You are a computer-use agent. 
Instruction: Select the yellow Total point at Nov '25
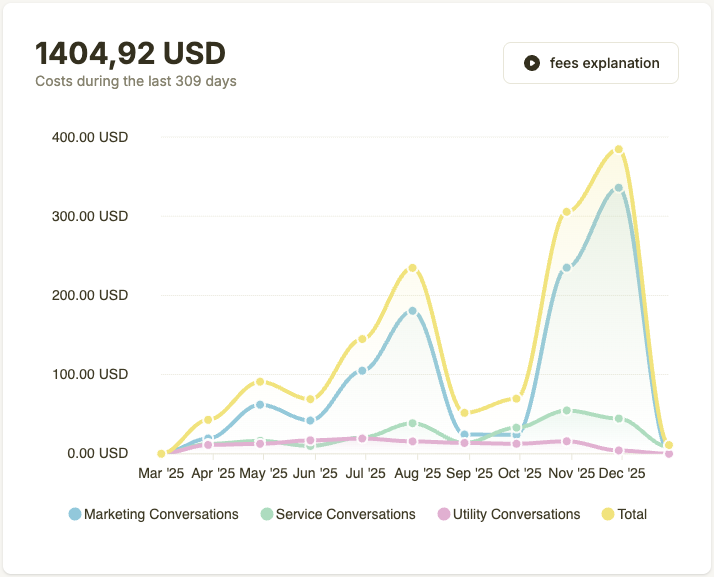[x=567, y=212]
